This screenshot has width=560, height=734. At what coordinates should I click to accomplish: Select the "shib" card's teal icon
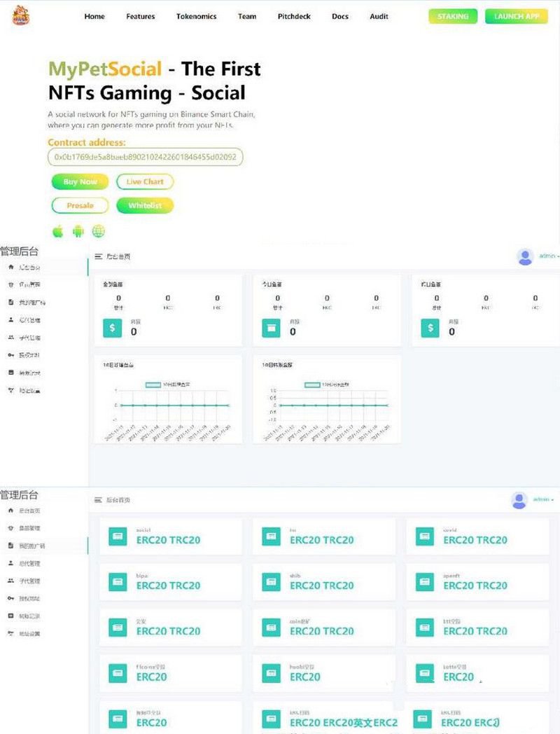271,582
